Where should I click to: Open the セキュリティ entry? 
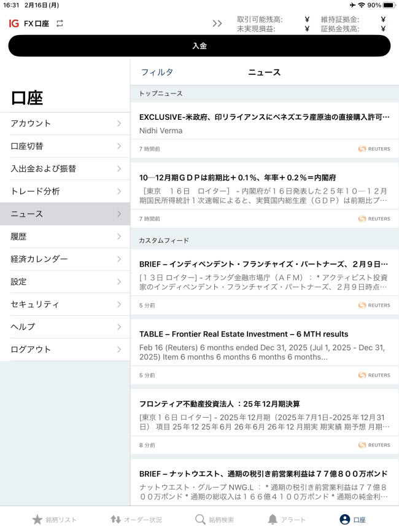pos(65,304)
